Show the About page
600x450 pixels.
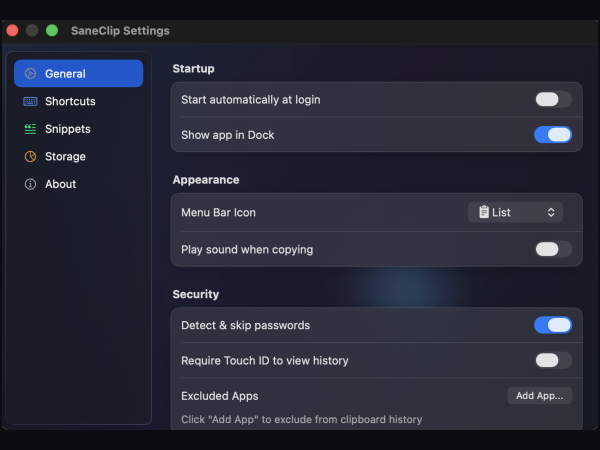[x=78, y=184]
